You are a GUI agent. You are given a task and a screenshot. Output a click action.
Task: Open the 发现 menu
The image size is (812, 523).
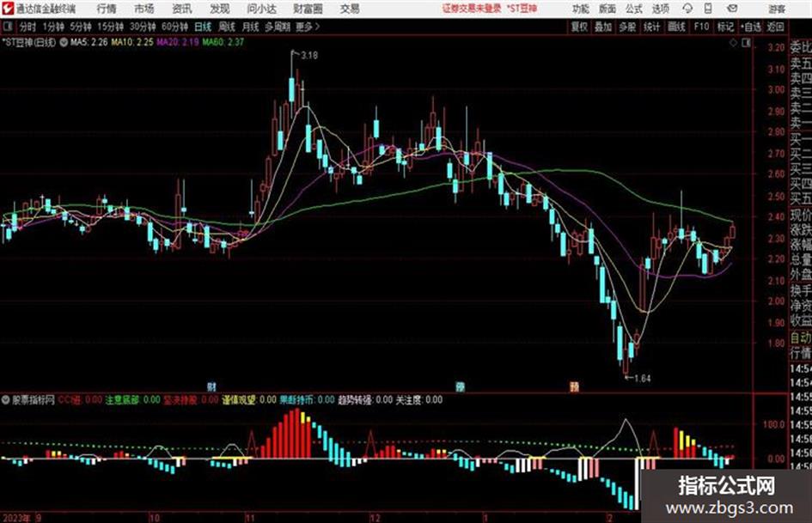(220, 9)
